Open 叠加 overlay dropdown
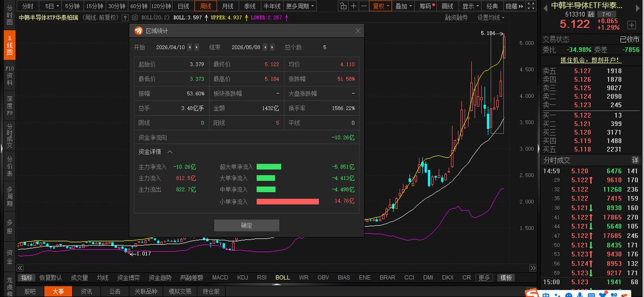Screen dimensions: 644x297 (404, 6)
